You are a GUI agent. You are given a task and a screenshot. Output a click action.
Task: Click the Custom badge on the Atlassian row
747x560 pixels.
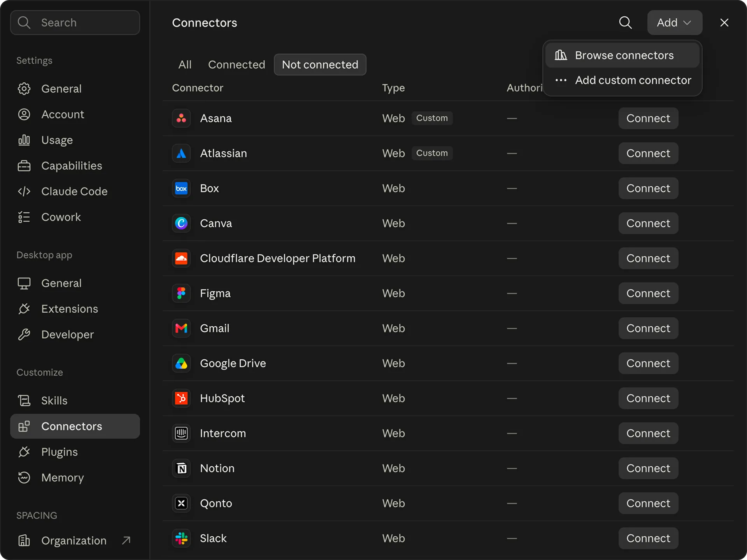432,153
